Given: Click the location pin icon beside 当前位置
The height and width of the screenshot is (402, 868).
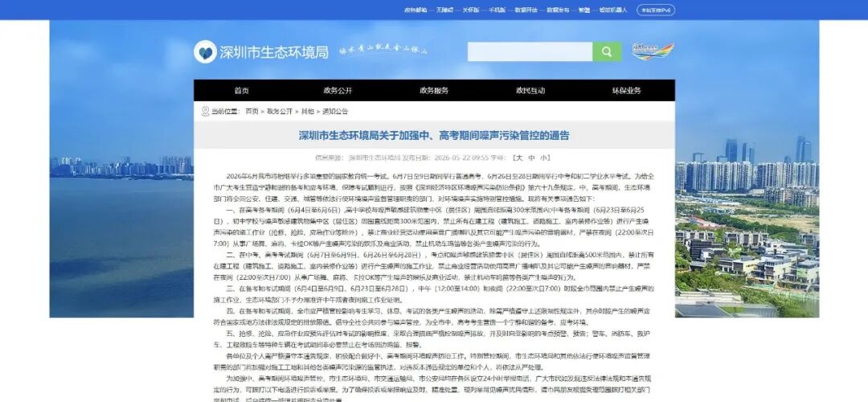Looking at the screenshot, I should point(205,111).
